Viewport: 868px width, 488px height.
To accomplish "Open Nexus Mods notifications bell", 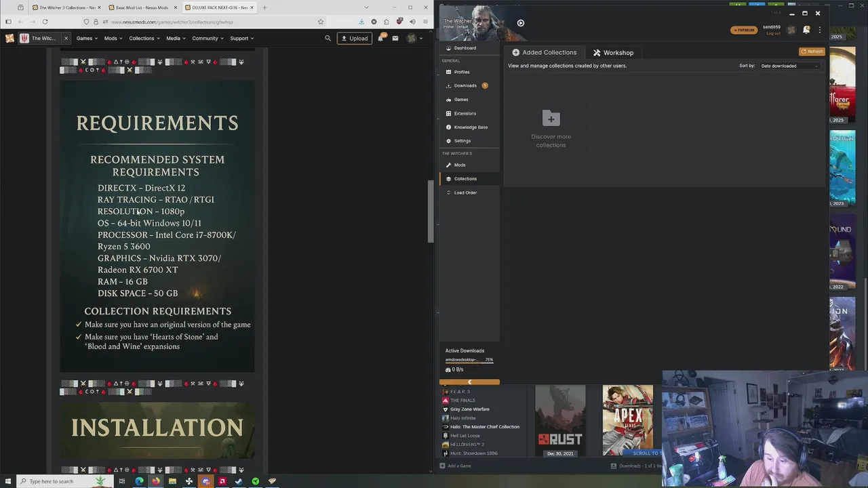I will click(x=381, y=39).
